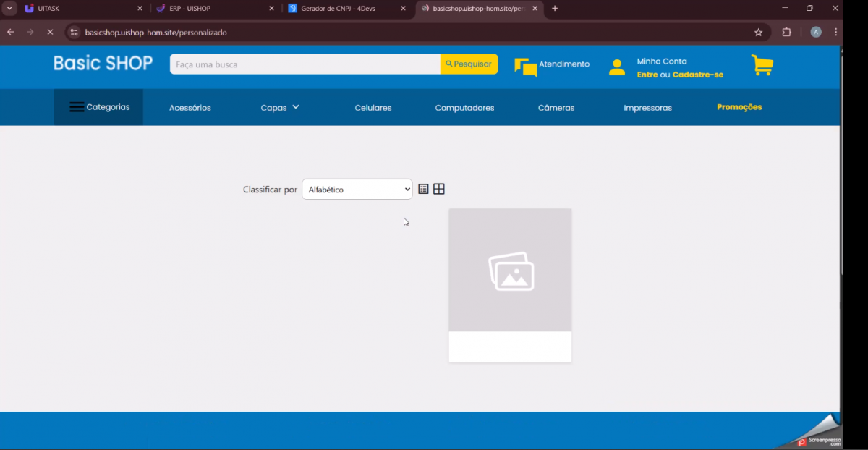The image size is (868, 450).
Task: Open the shopping cart icon
Action: tap(762, 65)
